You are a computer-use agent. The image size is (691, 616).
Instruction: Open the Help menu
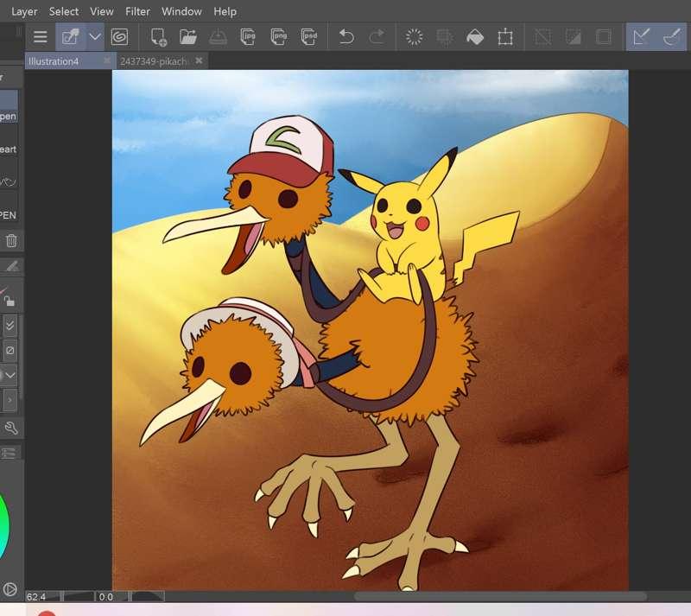coord(225,11)
